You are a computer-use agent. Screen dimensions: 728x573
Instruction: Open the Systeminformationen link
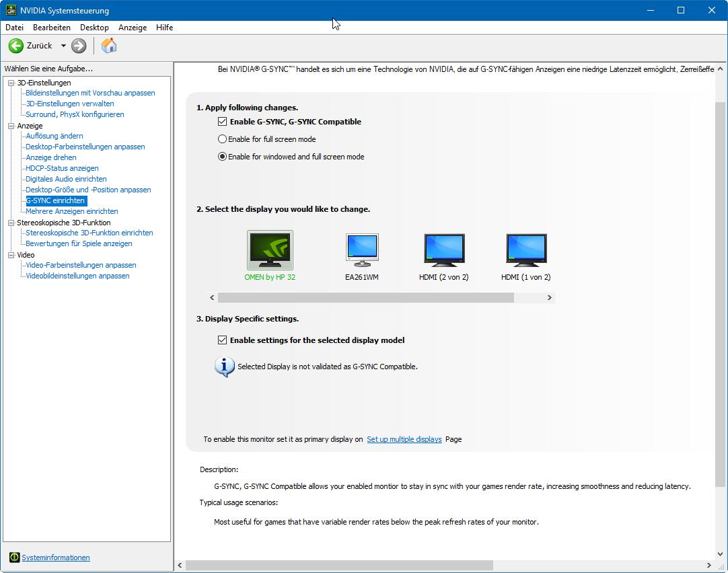pyautogui.click(x=56, y=558)
